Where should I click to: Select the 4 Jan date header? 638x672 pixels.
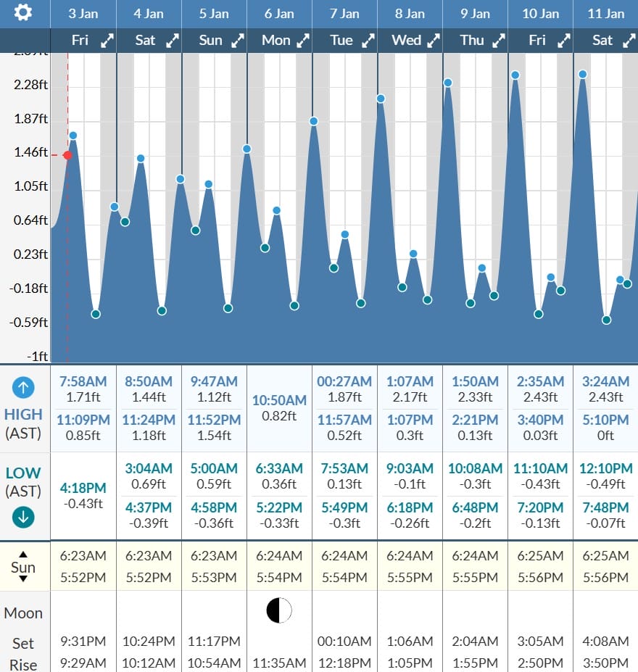click(x=148, y=14)
